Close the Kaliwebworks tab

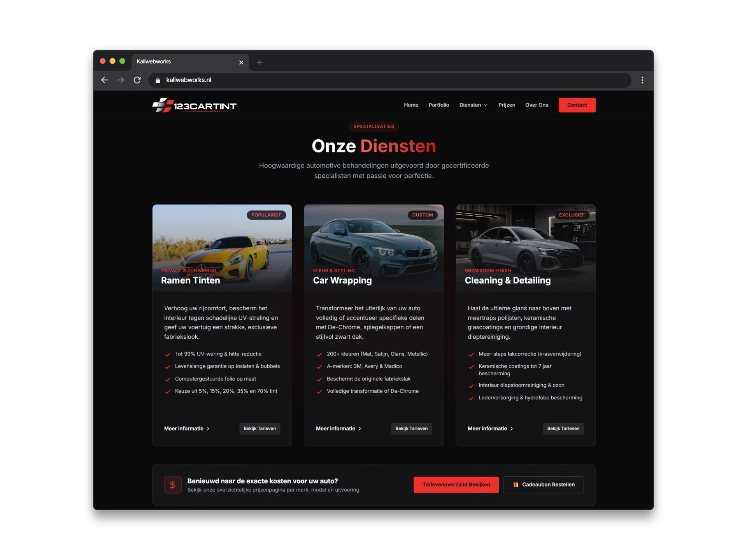(241, 62)
